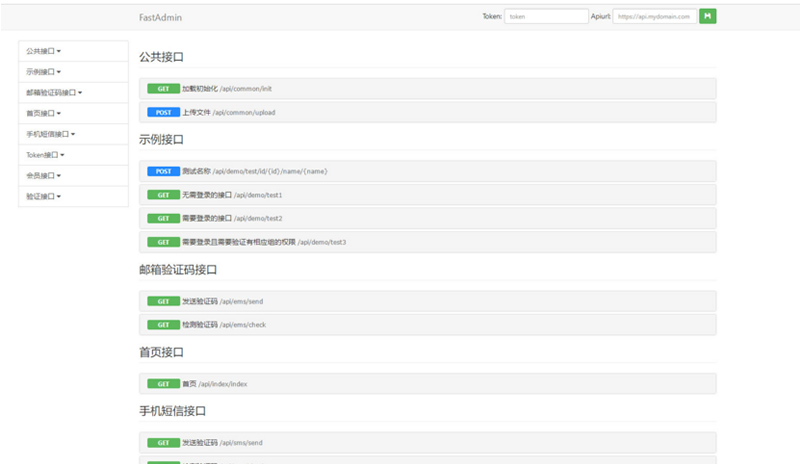Open the 需要登录的接口 /api/demo/test2 endpoint
The image size is (800, 464).
click(x=232, y=218)
